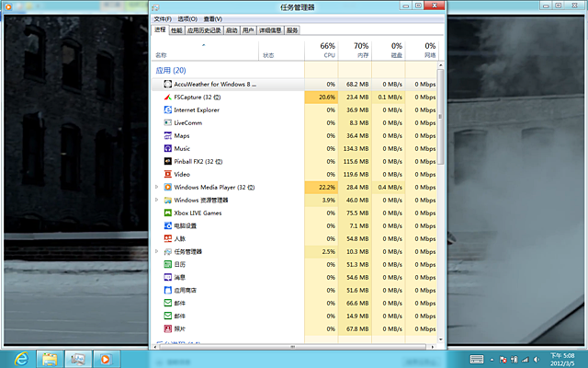Click the scroll down arrow of process list
This screenshot has width=588, height=368.
pos(441,339)
